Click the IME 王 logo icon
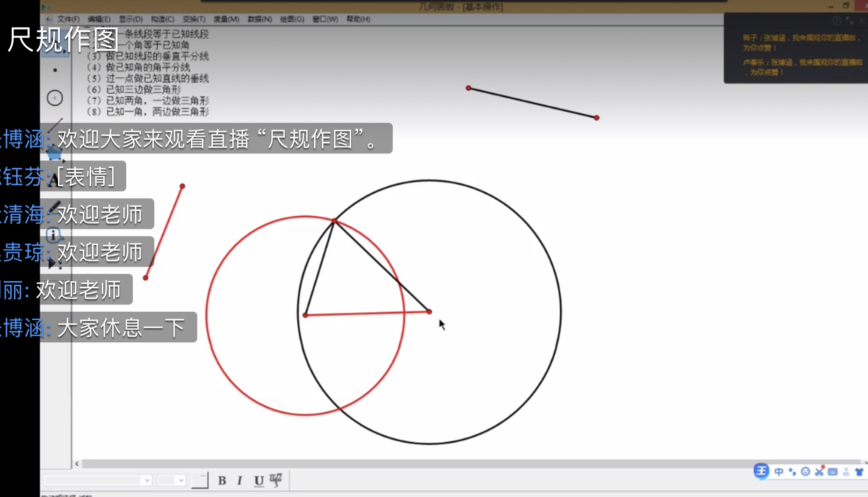 point(761,471)
